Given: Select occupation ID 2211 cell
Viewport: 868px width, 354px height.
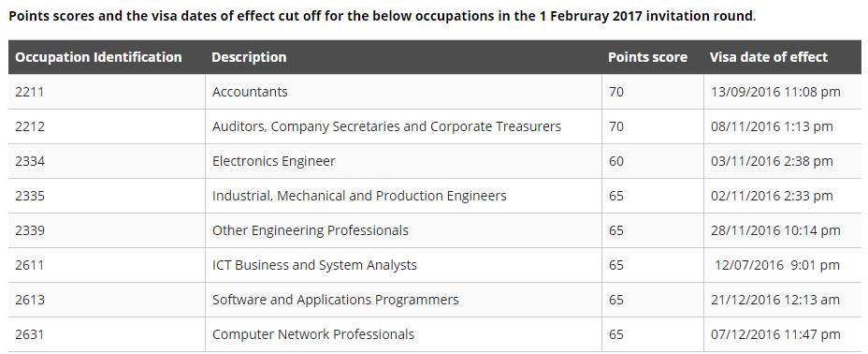Looking at the screenshot, I should click(107, 92).
